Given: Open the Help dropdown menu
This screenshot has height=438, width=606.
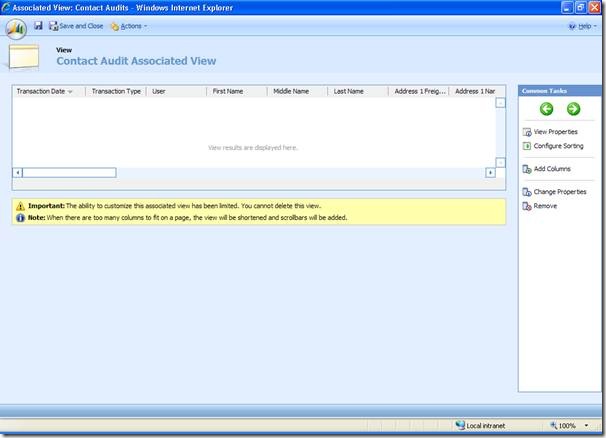Looking at the screenshot, I should coord(583,26).
